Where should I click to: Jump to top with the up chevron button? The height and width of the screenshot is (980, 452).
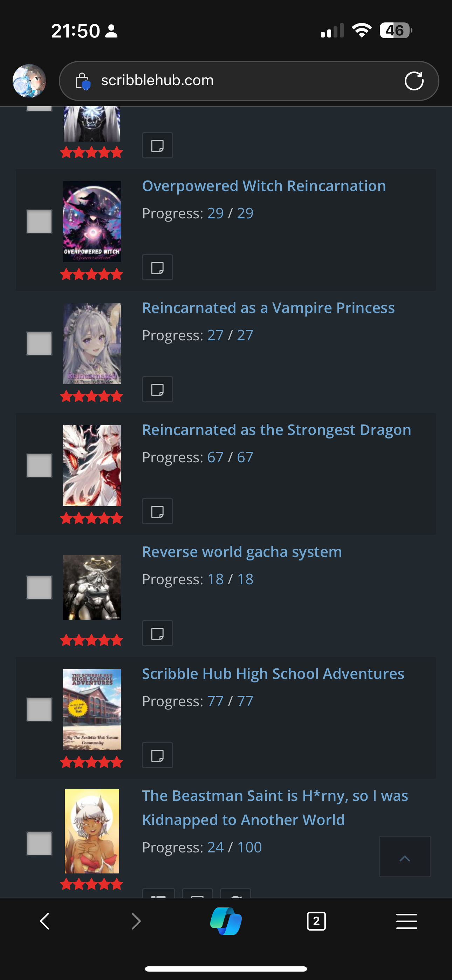pyautogui.click(x=405, y=856)
